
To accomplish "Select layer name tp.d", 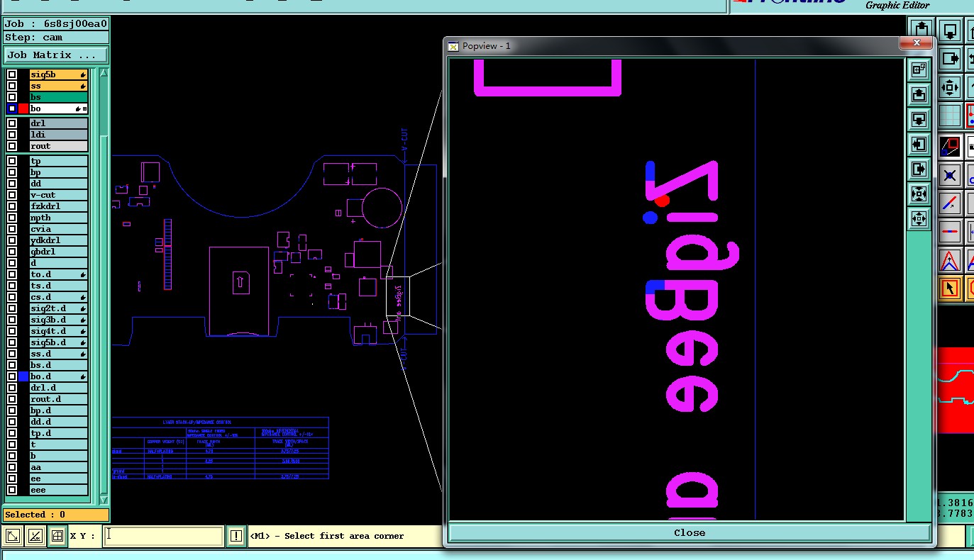I will pyautogui.click(x=58, y=433).
